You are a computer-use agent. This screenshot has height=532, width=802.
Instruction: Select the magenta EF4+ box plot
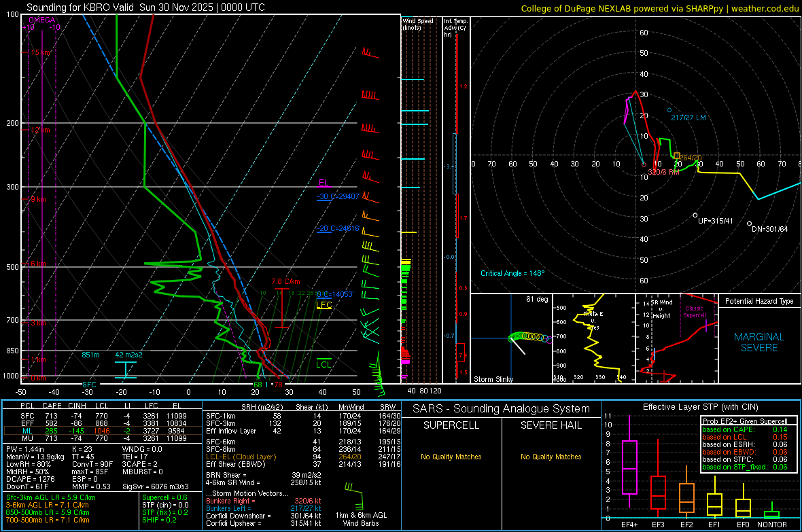(x=629, y=462)
